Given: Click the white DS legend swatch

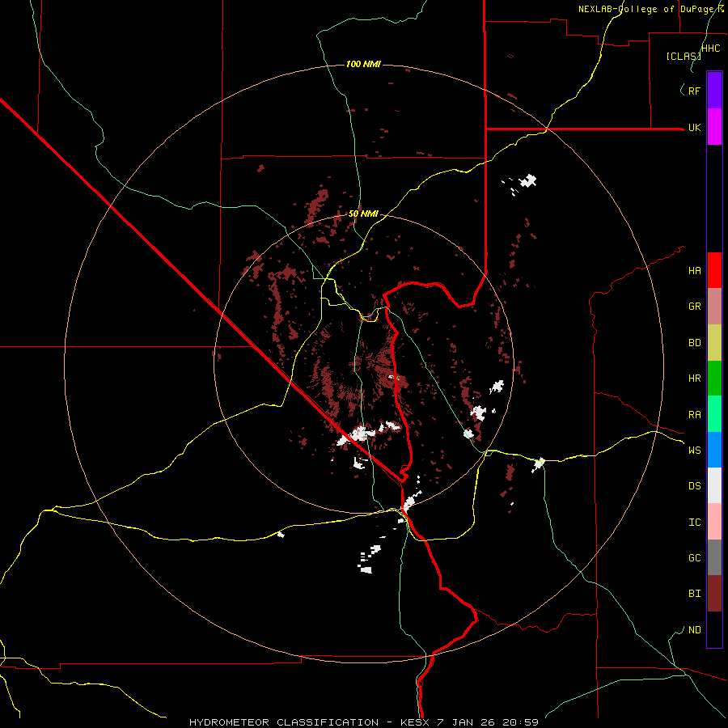Looking at the screenshot, I should (x=714, y=485).
